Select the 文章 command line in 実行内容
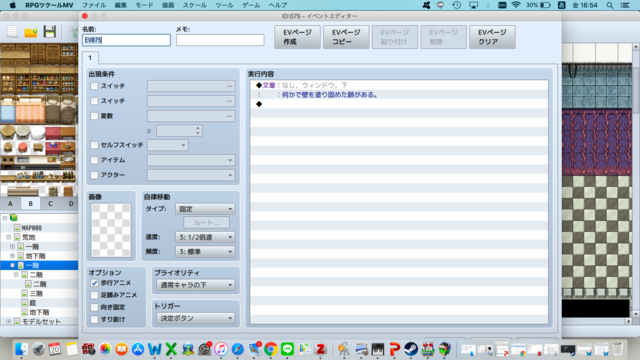The image size is (640, 360). point(399,85)
